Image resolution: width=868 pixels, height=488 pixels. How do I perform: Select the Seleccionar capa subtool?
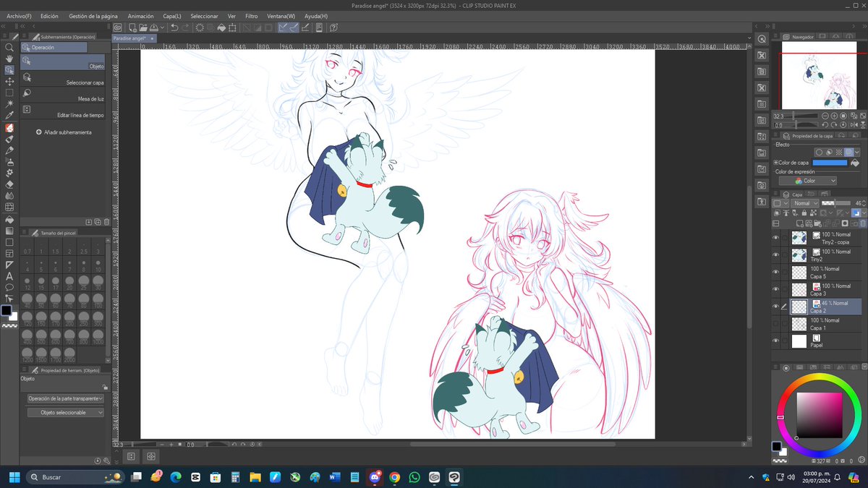point(63,80)
